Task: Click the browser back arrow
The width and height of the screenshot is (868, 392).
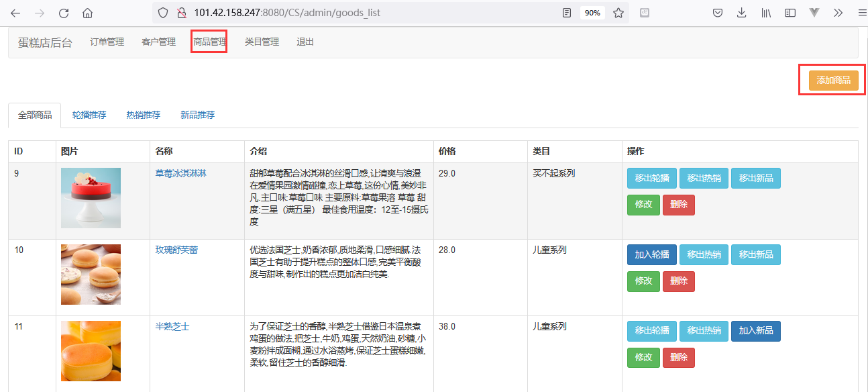Action: [15, 13]
